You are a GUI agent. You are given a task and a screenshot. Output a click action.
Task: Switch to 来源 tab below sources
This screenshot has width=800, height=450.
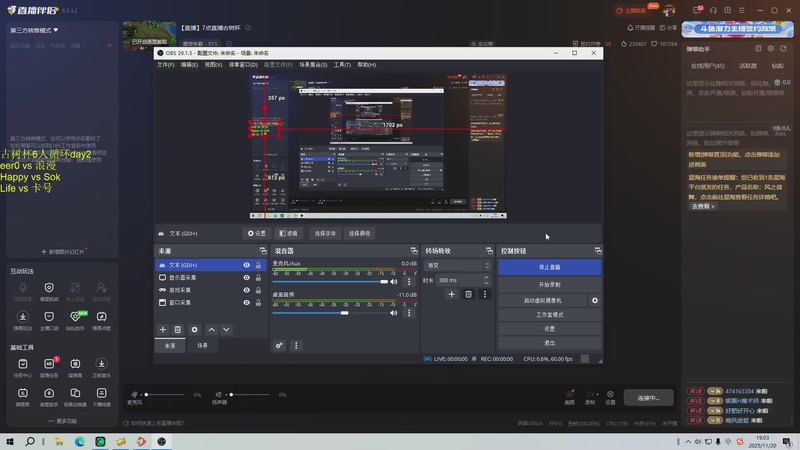click(170, 345)
